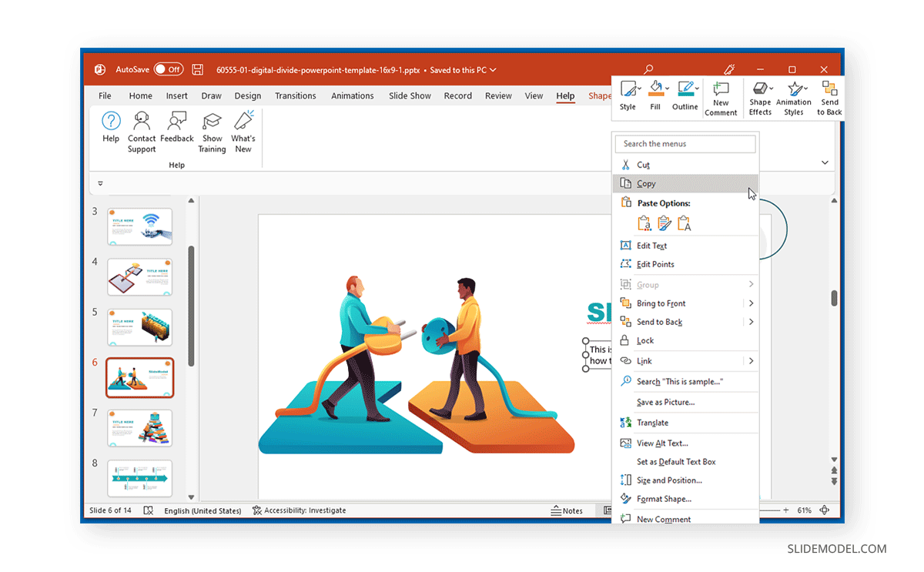
Task: Toggle the Notes pane from the status bar
Action: pyautogui.click(x=567, y=510)
